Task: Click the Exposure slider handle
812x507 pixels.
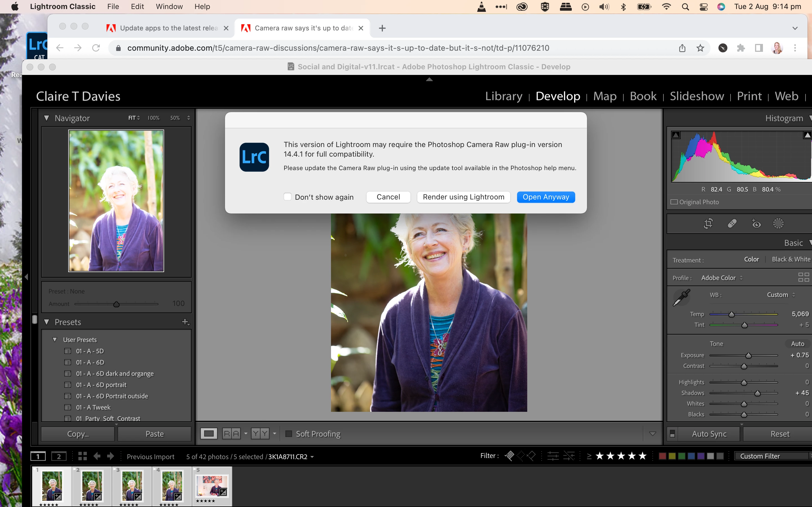Action: [x=748, y=355]
